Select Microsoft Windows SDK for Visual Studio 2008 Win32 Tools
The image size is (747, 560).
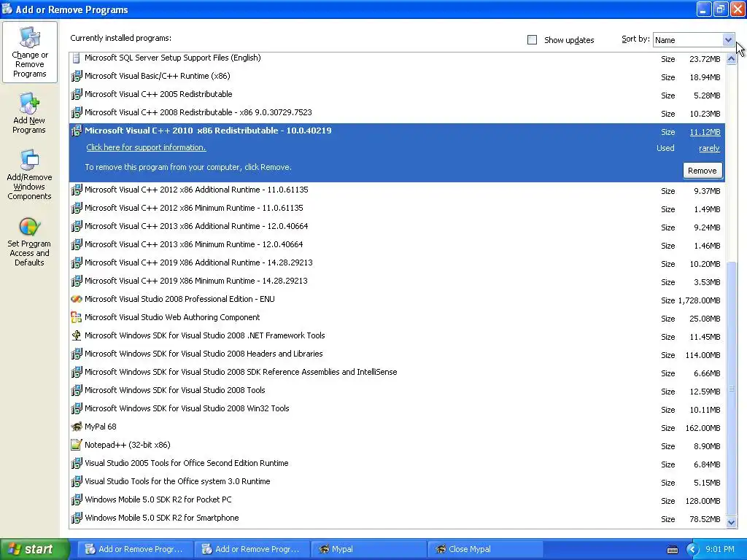(x=397, y=408)
